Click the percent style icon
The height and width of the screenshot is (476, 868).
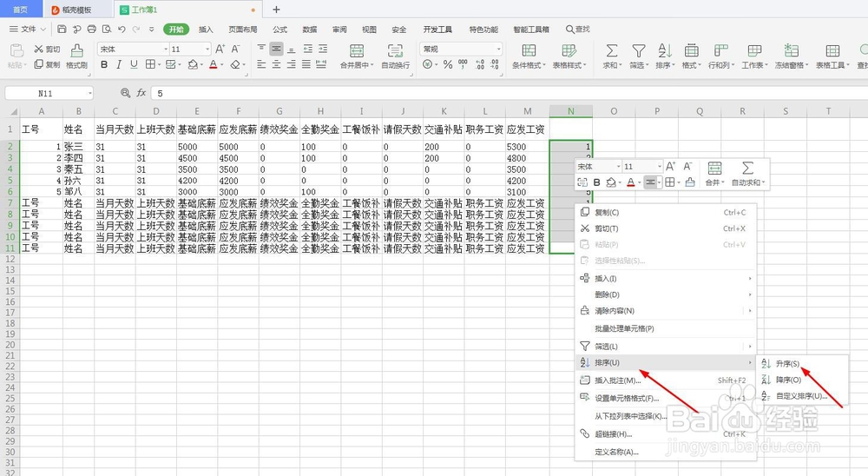pos(448,64)
